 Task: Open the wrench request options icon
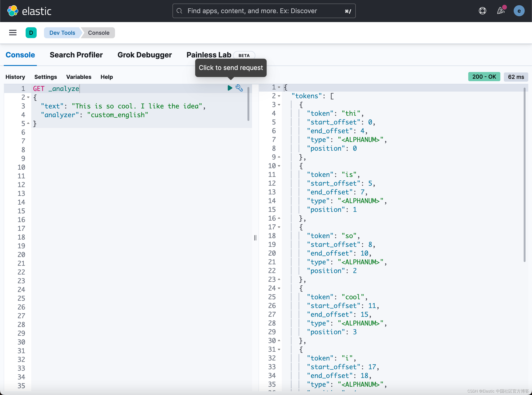[x=239, y=88]
